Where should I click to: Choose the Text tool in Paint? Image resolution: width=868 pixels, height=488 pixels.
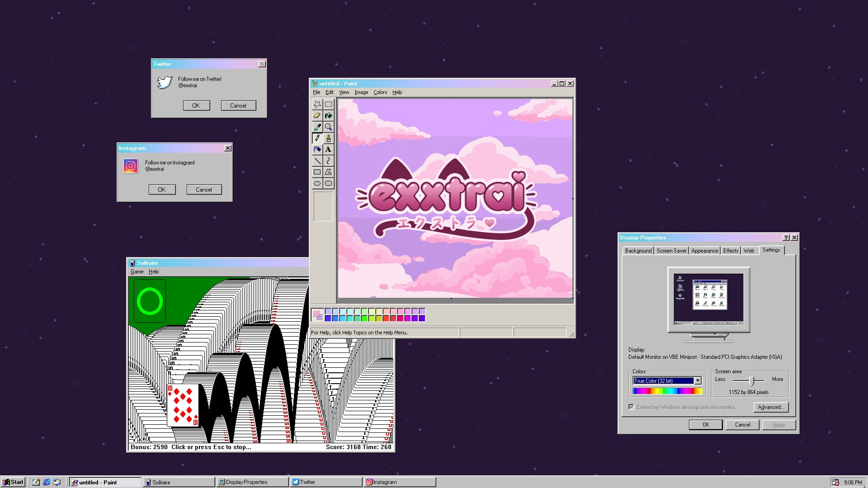329,150
